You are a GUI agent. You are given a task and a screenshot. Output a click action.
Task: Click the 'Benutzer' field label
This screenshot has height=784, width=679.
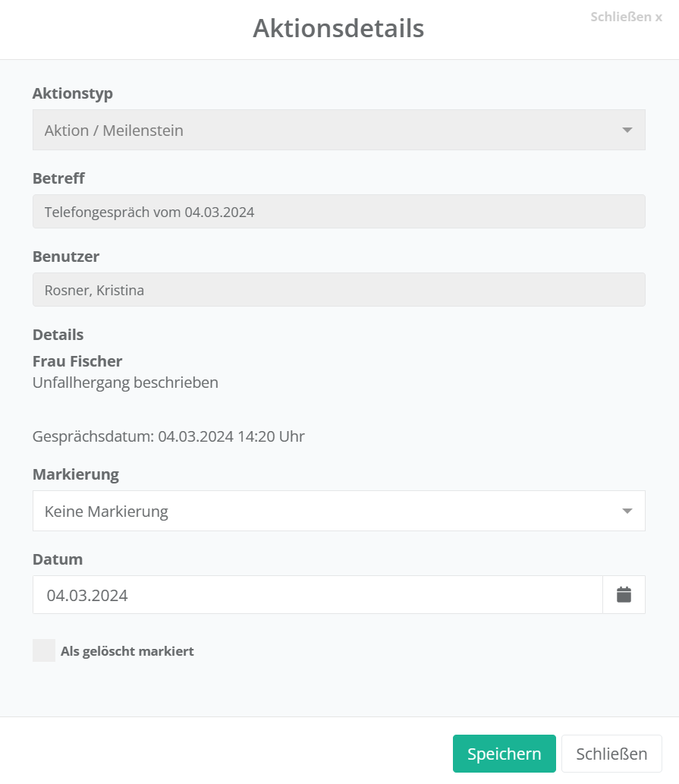(x=66, y=257)
